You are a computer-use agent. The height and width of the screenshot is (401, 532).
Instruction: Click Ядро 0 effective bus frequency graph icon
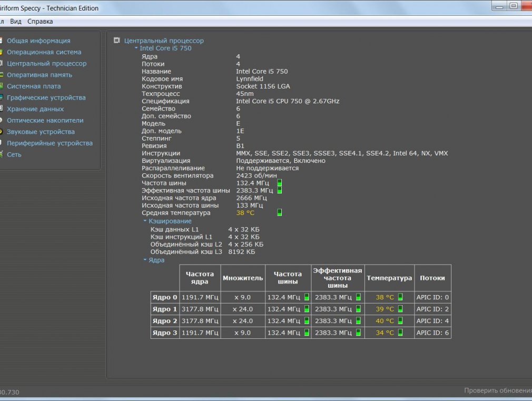pos(358,297)
